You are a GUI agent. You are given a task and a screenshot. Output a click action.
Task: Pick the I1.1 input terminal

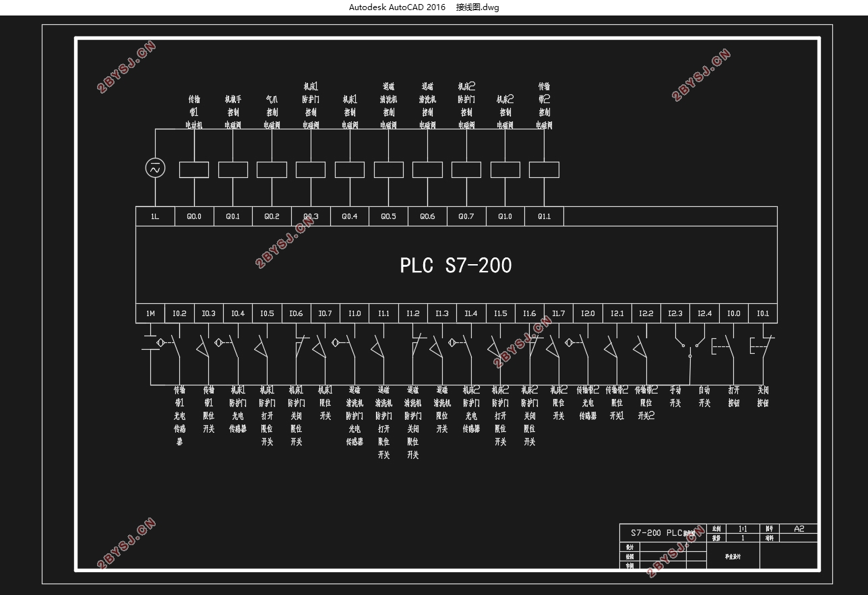coord(383,313)
